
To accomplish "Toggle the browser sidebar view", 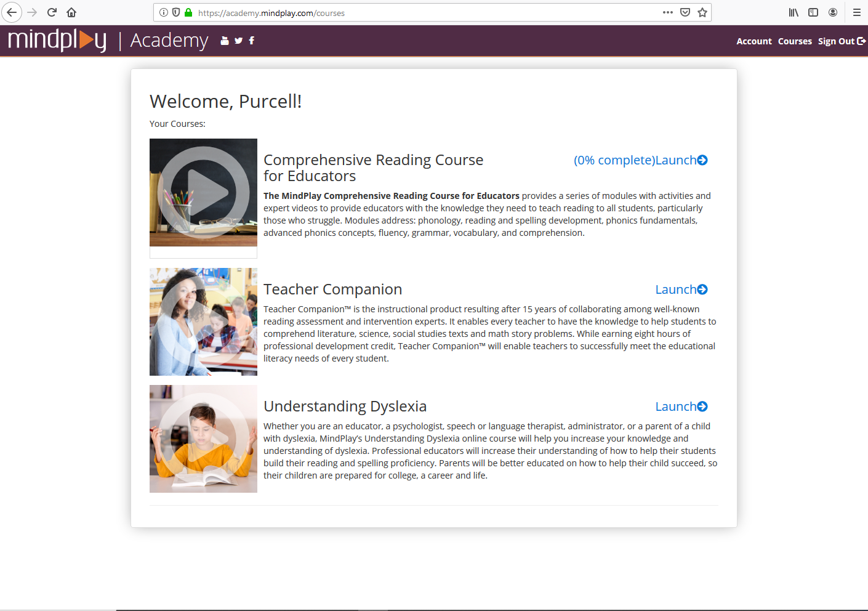I will (x=813, y=12).
